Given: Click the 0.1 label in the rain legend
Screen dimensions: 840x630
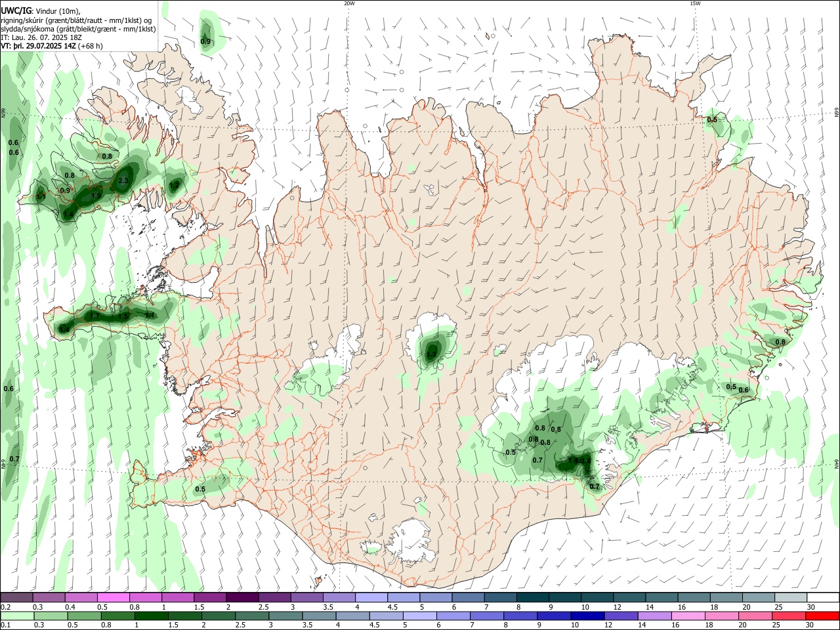Looking at the screenshot, I should 5,625.
